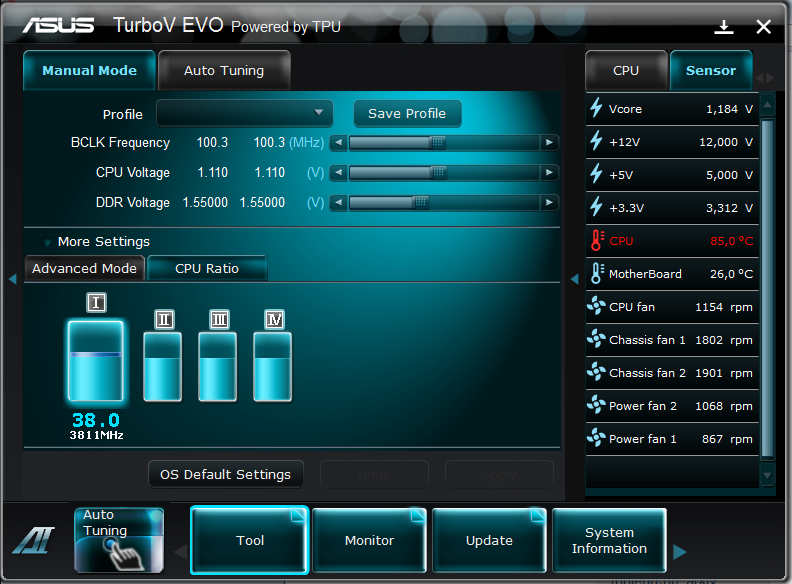Open System Information
792x584 pixels.
(x=609, y=540)
